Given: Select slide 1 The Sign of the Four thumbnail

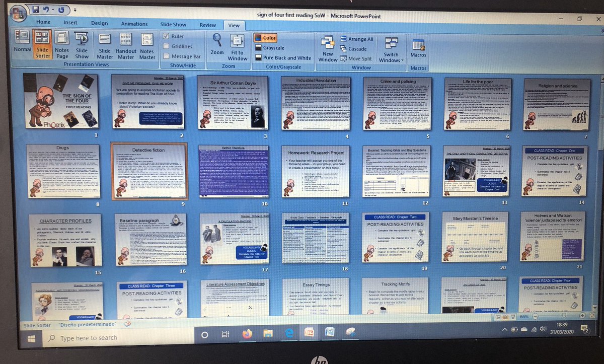Looking at the screenshot, I should coord(61,102).
